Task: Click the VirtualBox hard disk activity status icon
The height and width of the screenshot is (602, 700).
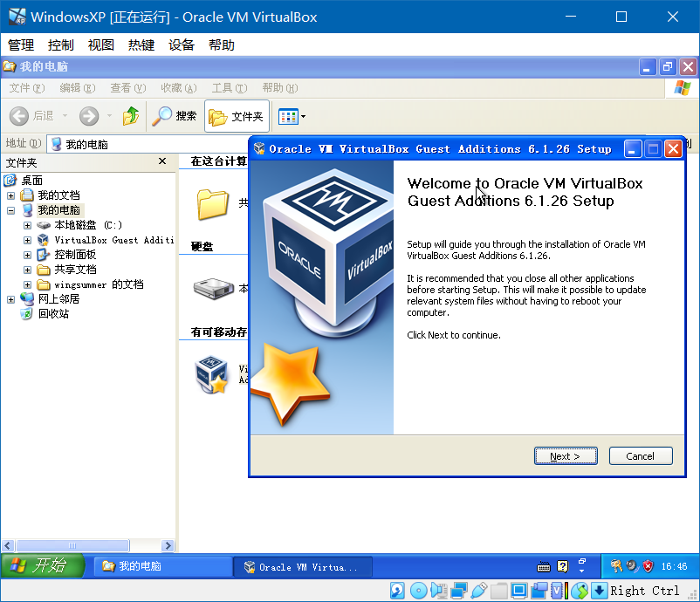Action: [397, 591]
